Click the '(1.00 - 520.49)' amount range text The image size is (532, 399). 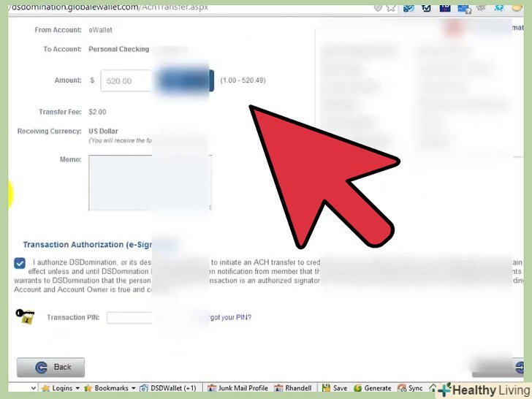(243, 80)
